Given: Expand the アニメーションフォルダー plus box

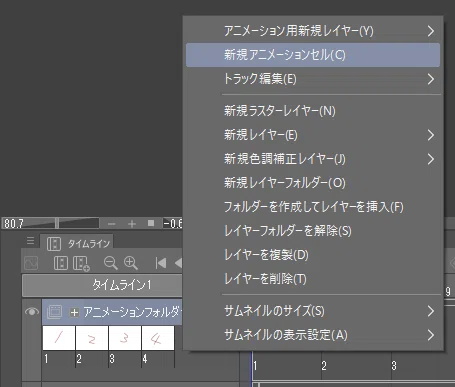Looking at the screenshot, I should pos(74,312).
